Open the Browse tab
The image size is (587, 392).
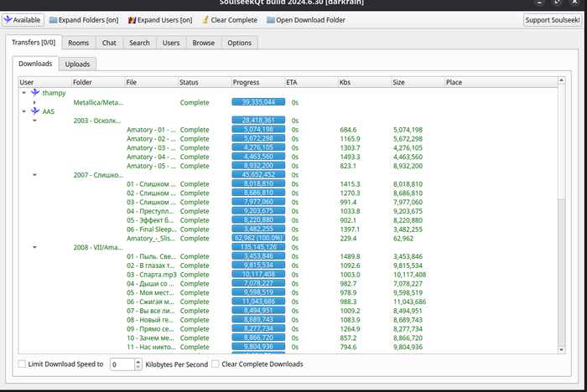click(x=203, y=43)
